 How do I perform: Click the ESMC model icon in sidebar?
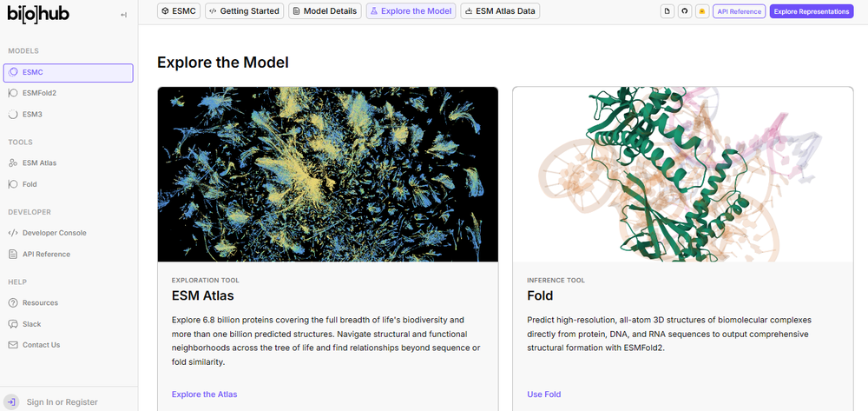coord(13,73)
